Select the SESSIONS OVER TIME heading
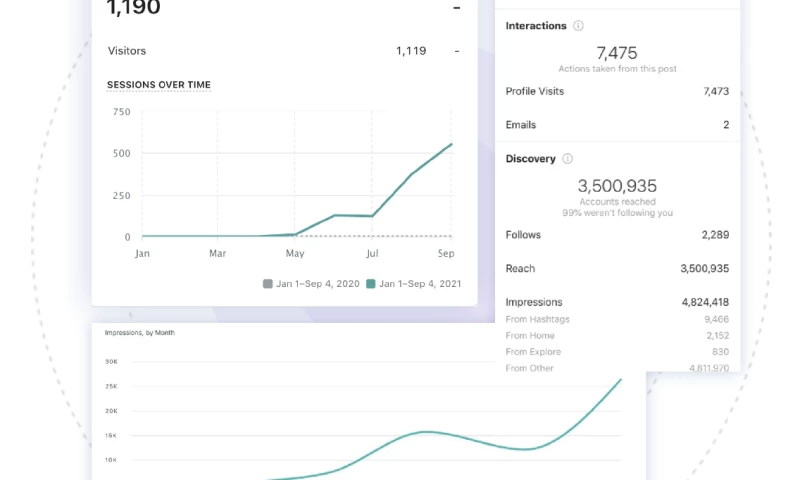Screen dimensions: 800x480 tap(159, 85)
